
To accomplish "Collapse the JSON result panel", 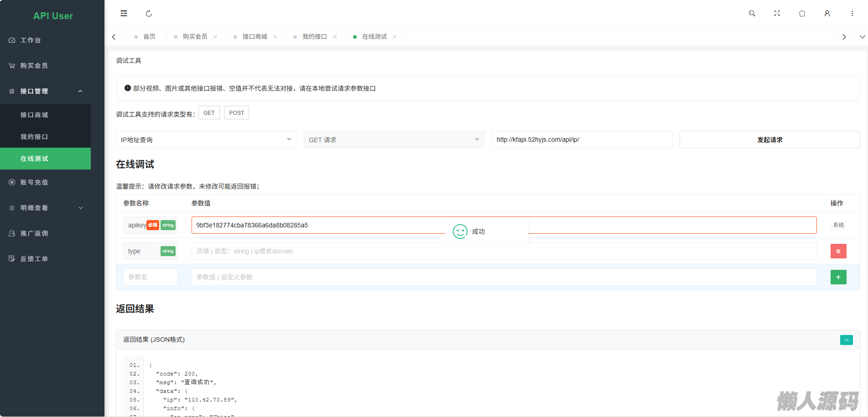I will click(x=846, y=340).
